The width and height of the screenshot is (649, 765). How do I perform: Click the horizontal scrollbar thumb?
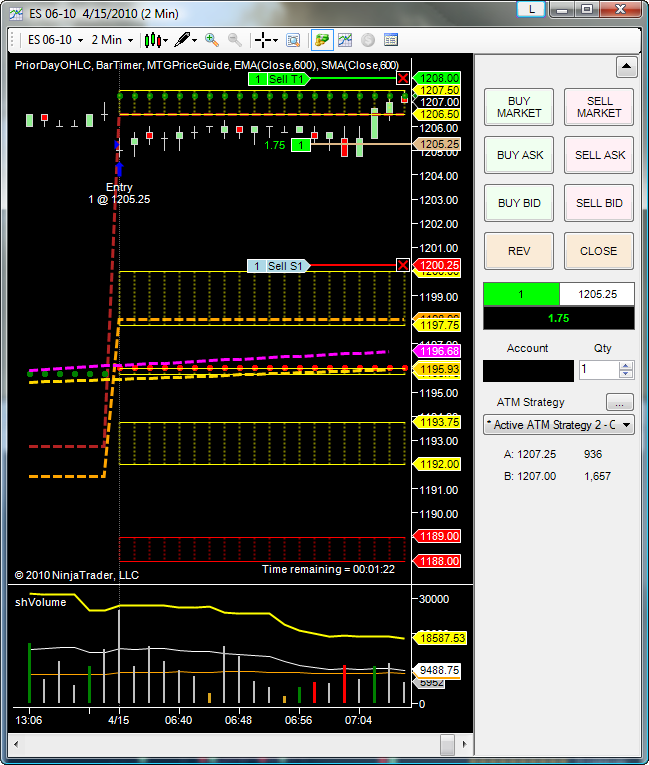(x=447, y=745)
